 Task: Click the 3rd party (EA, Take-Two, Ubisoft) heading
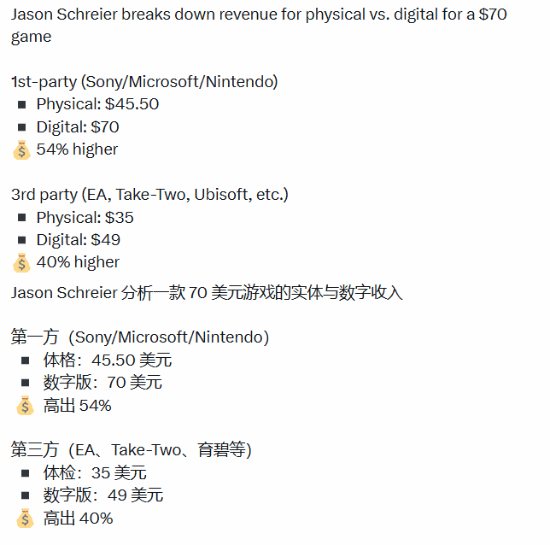point(150,195)
